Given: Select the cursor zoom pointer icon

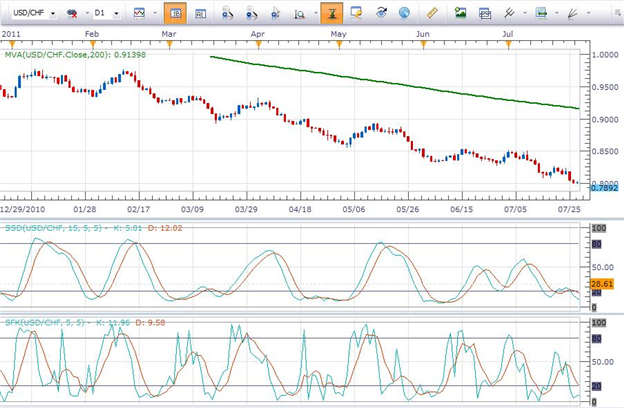Looking at the screenshot, I should tap(275, 14).
